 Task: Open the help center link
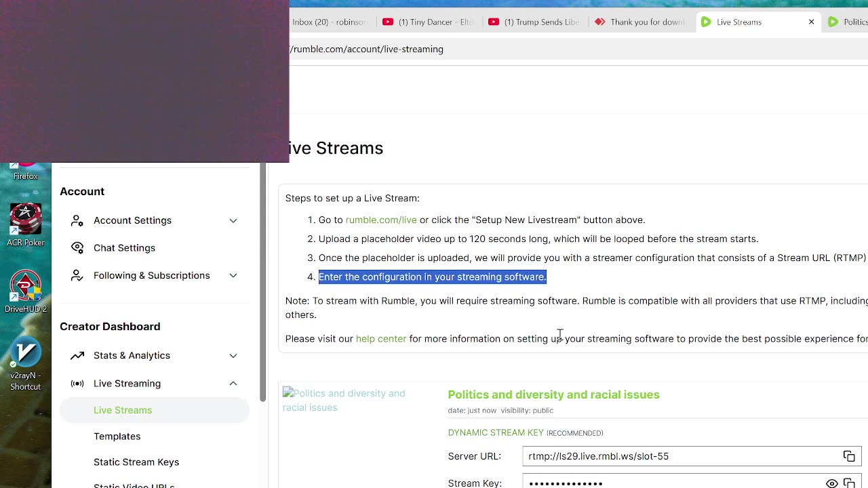(x=381, y=339)
